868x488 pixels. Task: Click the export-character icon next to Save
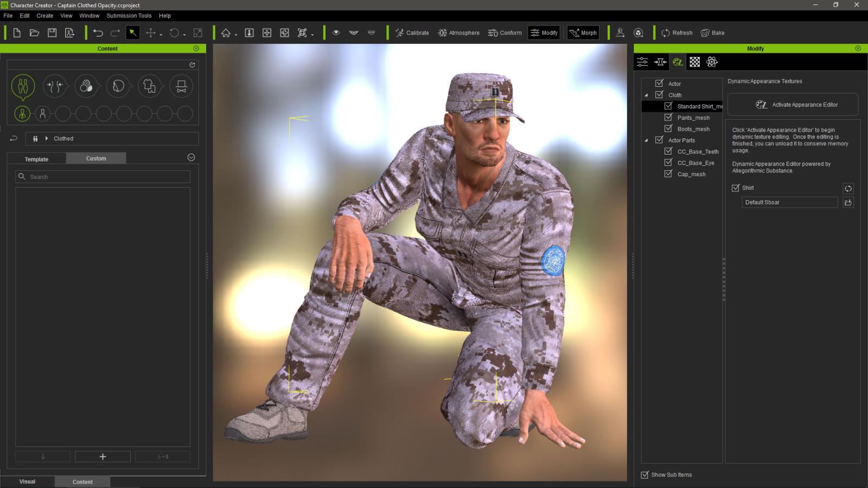(69, 33)
